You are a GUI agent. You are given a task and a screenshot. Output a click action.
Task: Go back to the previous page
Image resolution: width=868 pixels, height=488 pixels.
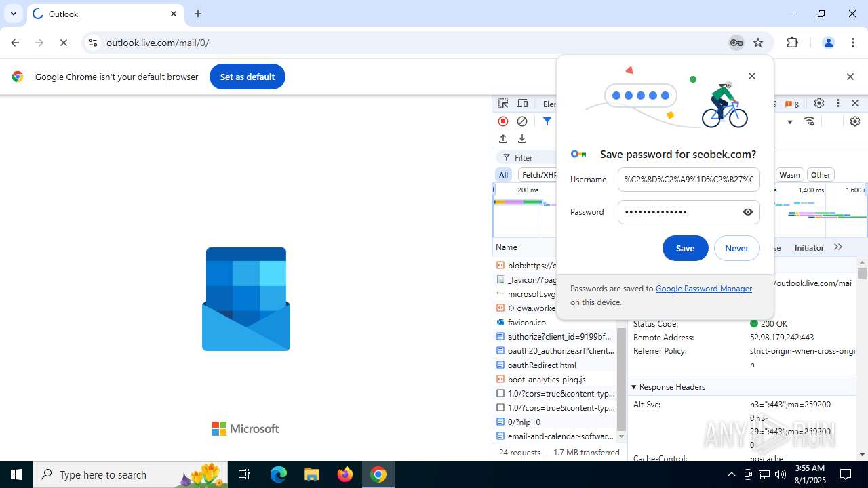(15, 43)
